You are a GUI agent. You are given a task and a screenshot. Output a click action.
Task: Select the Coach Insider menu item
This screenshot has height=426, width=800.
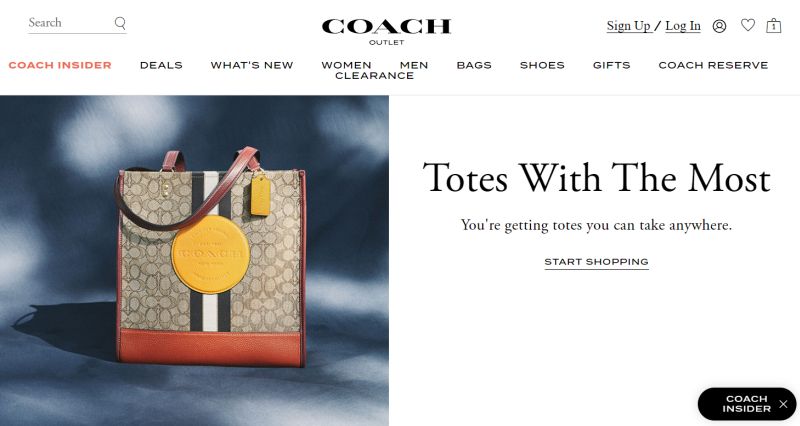pyautogui.click(x=60, y=65)
